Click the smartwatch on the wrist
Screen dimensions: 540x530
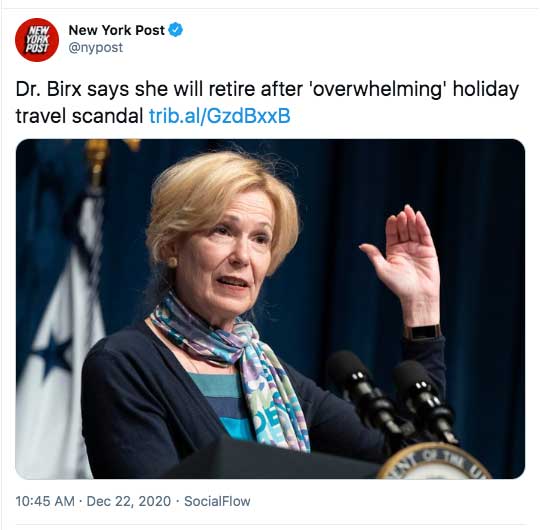[423, 332]
